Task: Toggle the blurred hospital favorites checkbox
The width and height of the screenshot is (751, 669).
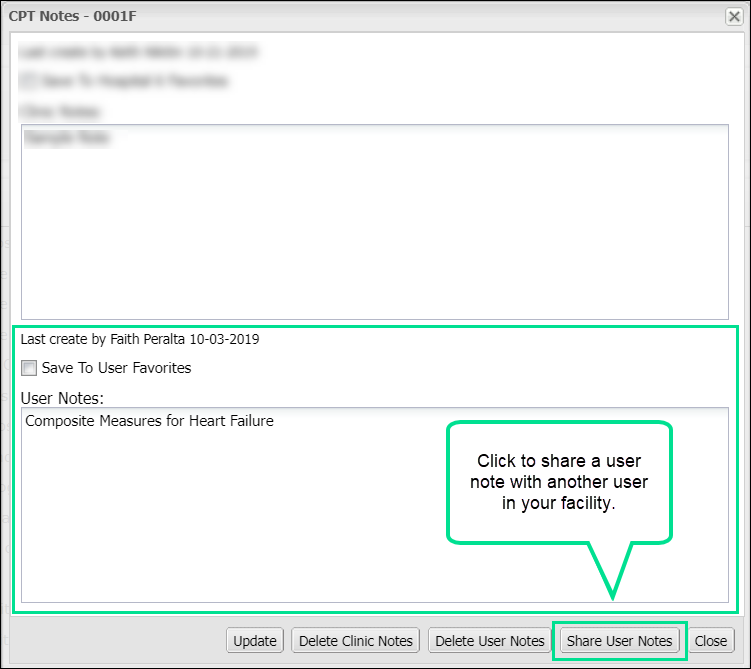Action: click(29, 81)
